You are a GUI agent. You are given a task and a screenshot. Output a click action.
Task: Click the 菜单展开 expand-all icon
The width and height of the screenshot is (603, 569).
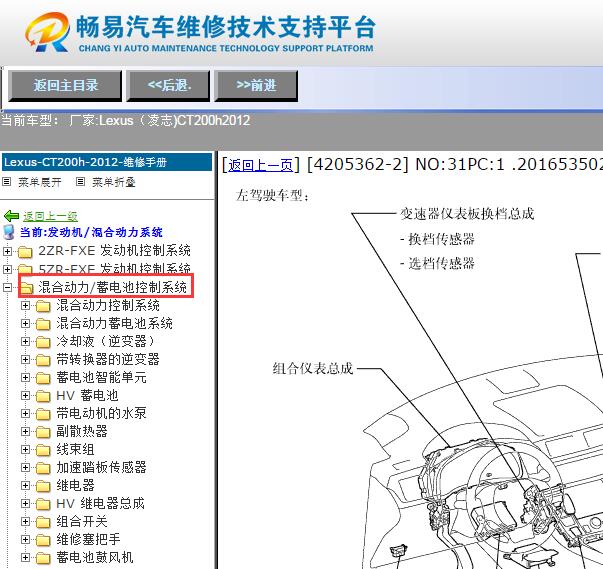pos(7,181)
